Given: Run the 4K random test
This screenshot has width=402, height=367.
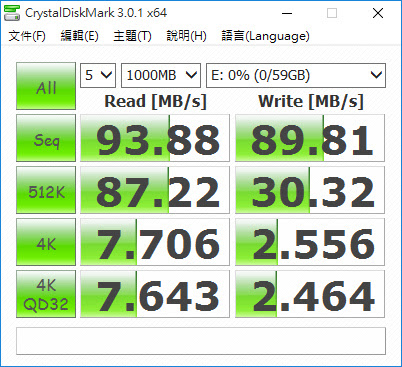Looking at the screenshot, I should click(46, 242).
